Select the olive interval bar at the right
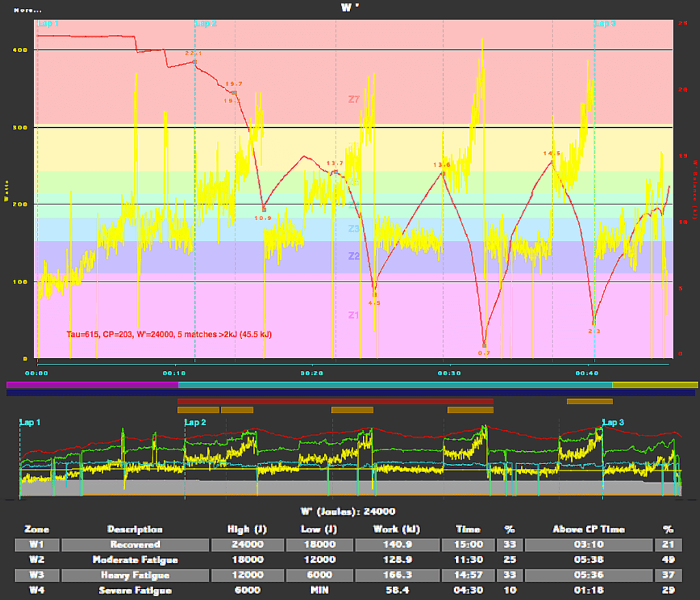 (x=655, y=385)
